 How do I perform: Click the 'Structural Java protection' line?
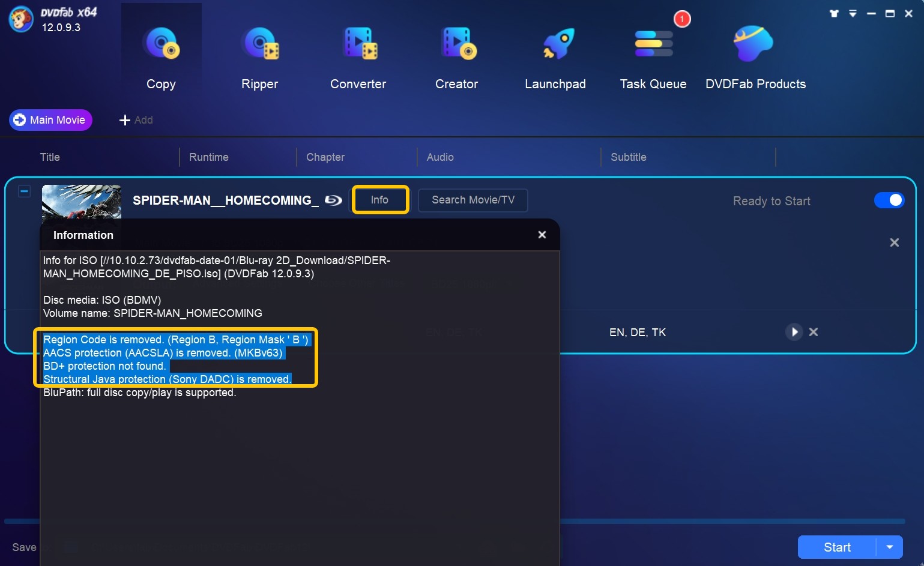coord(168,379)
